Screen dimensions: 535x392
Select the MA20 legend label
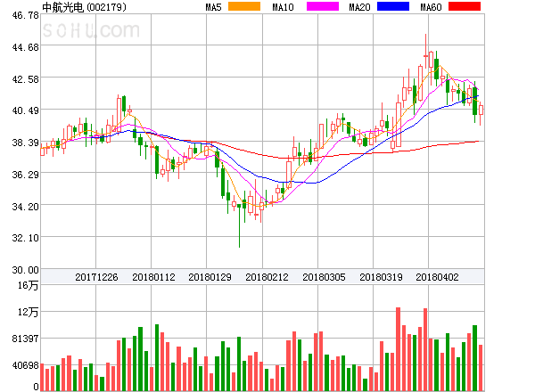tap(359, 7)
